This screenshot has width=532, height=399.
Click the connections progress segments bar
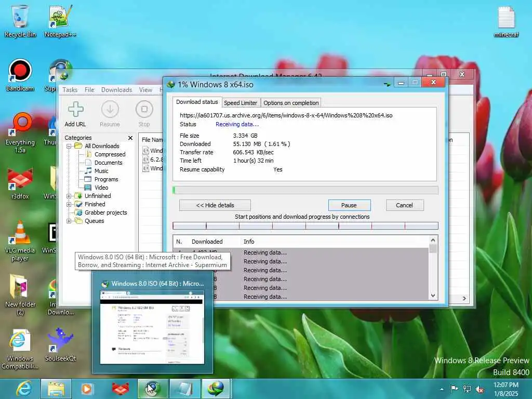pos(305,225)
